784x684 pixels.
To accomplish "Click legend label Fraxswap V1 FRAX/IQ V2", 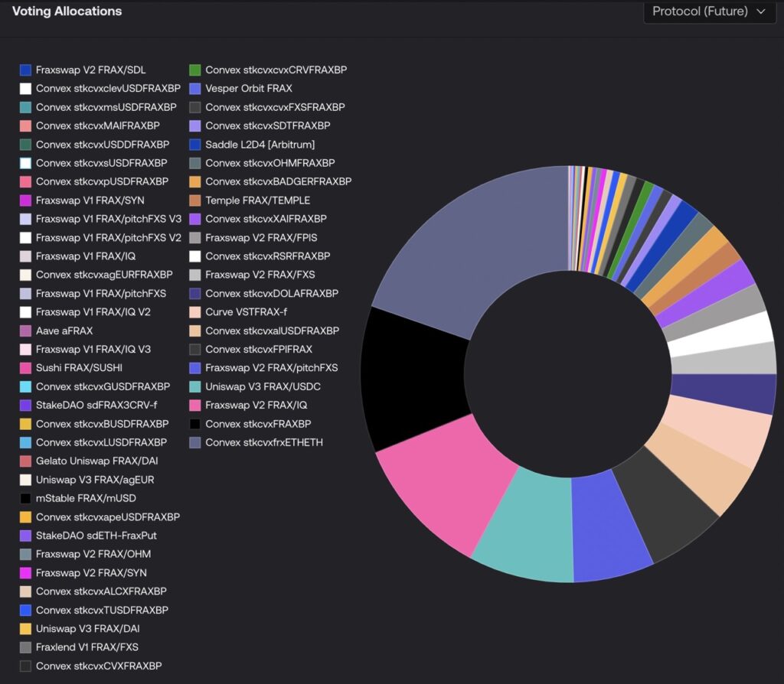I will tap(93, 312).
